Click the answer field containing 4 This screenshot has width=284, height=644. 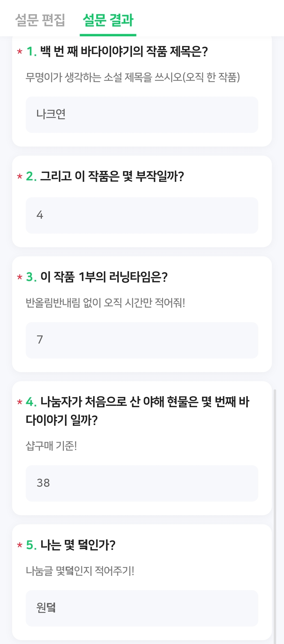pyautogui.click(x=142, y=215)
